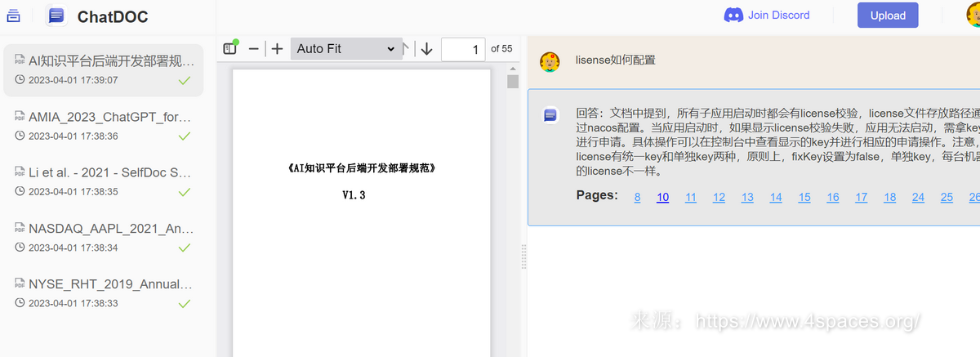Go to next page with down arrow
Image resolution: width=980 pixels, height=357 pixels.
[x=426, y=49]
